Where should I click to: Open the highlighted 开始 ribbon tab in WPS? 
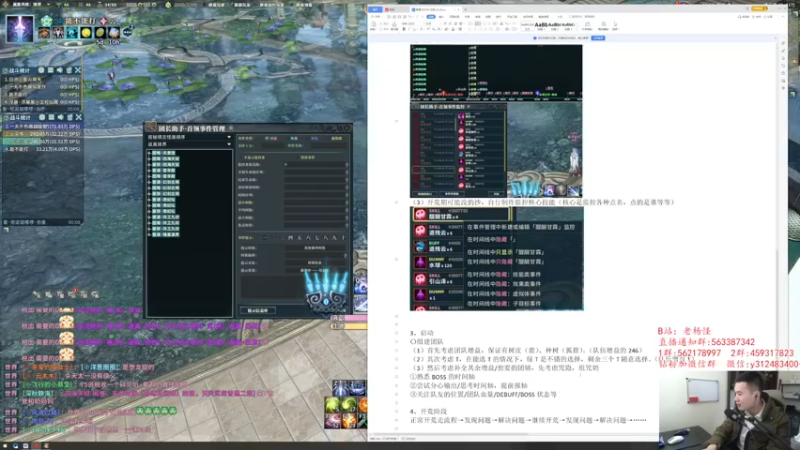click(431, 17)
